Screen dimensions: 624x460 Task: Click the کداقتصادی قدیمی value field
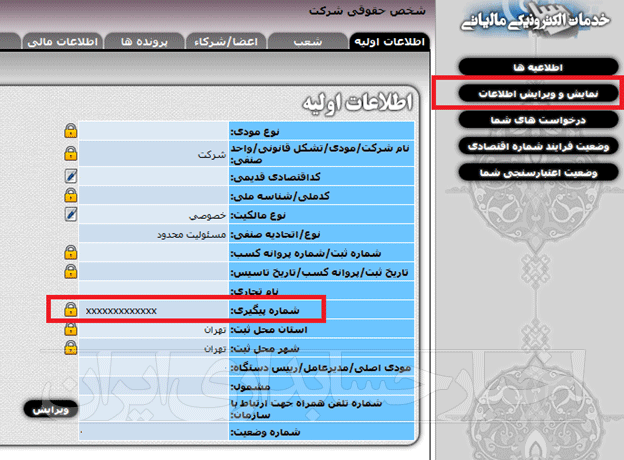coord(154,176)
